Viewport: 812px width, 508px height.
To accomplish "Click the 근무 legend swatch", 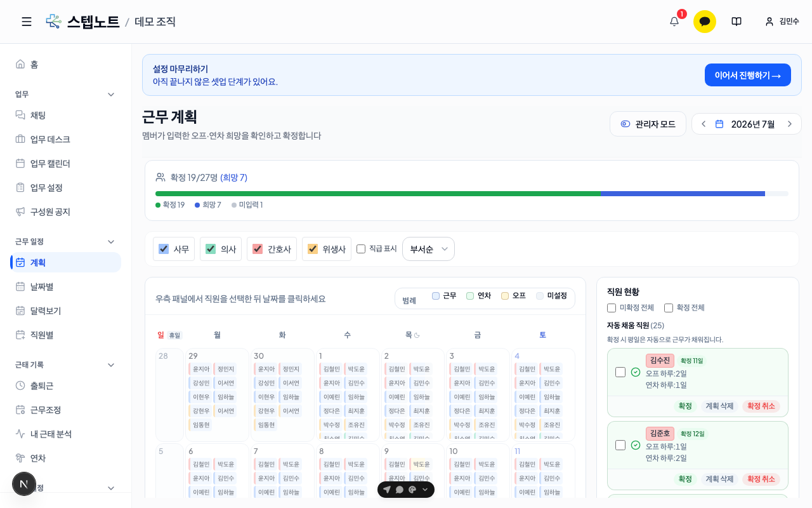I will point(436,296).
